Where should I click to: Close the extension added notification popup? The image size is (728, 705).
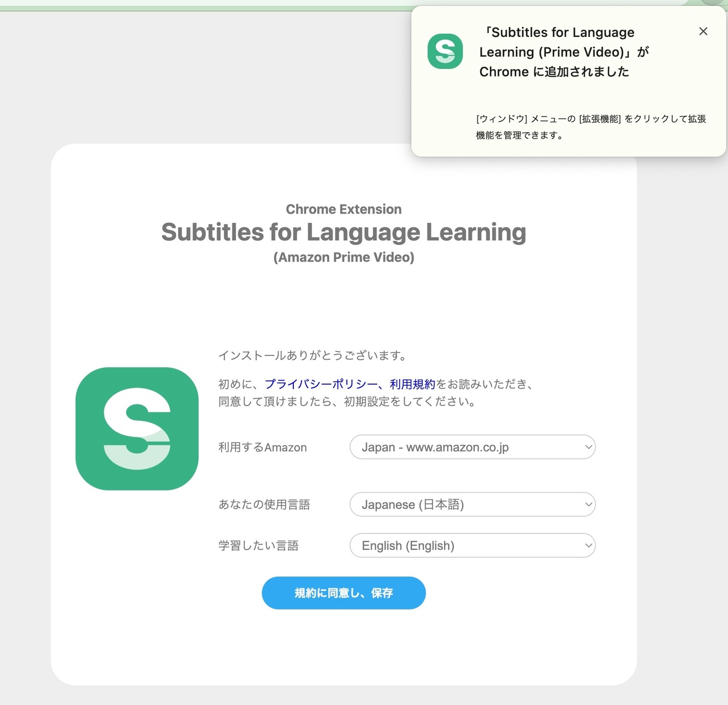[703, 31]
